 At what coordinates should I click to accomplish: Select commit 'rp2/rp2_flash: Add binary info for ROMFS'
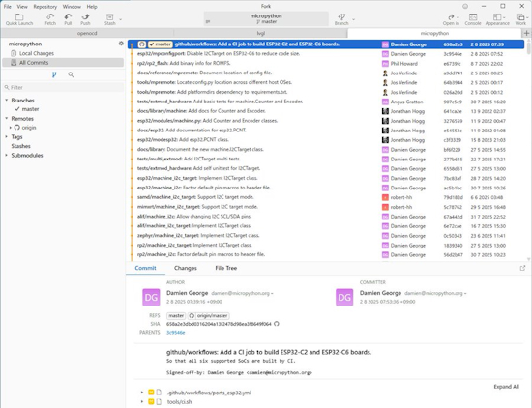326,64
